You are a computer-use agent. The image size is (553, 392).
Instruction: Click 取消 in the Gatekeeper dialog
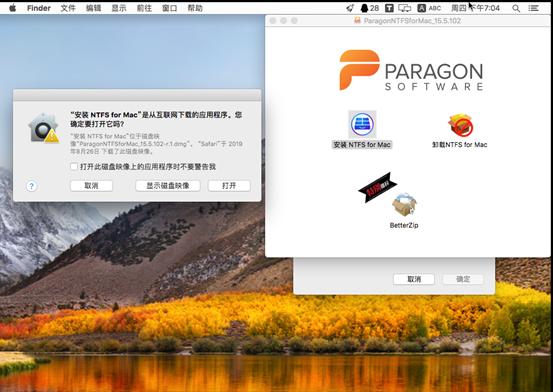click(x=91, y=186)
